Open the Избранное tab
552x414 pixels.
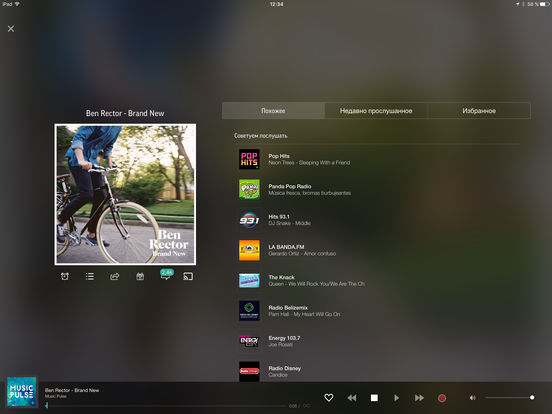(x=479, y=111)
